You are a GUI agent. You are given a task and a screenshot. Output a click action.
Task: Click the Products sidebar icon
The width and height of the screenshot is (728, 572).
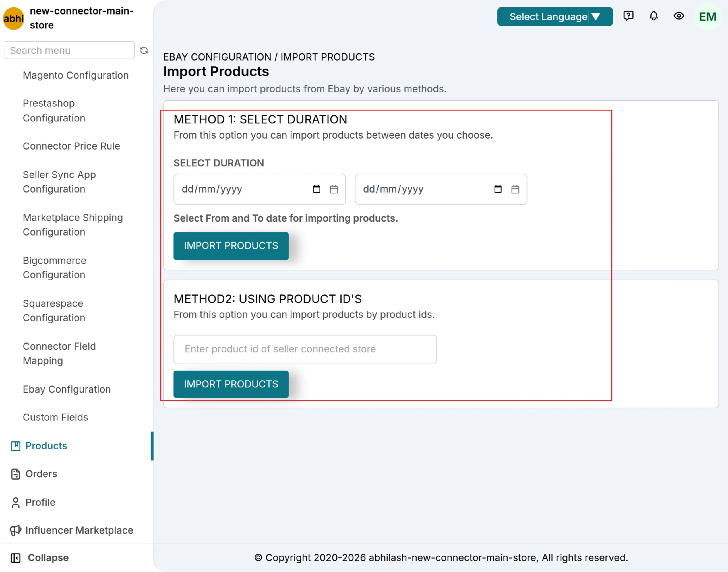15,446
